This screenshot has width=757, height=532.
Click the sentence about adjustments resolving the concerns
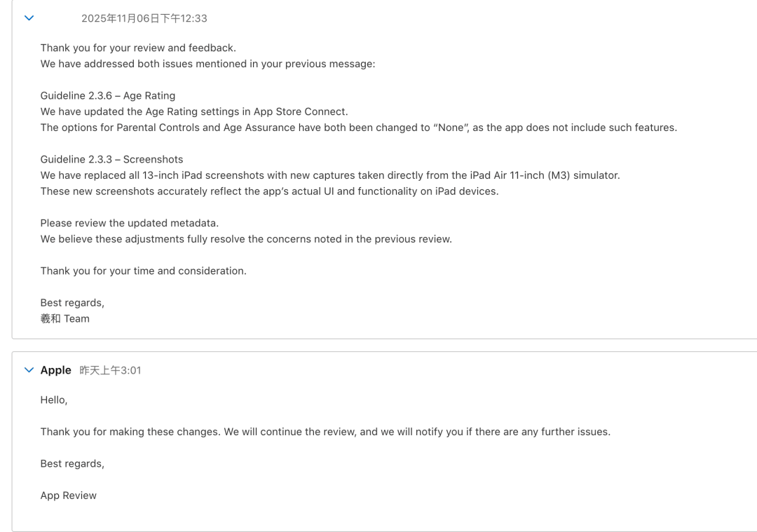(246, 239)
